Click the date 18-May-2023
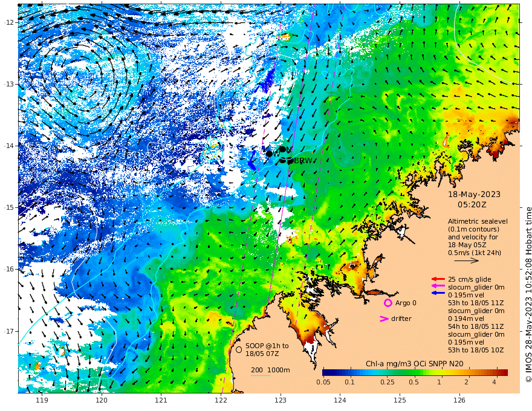The width and height of the screenshot is (532, 411). [474, 194]
